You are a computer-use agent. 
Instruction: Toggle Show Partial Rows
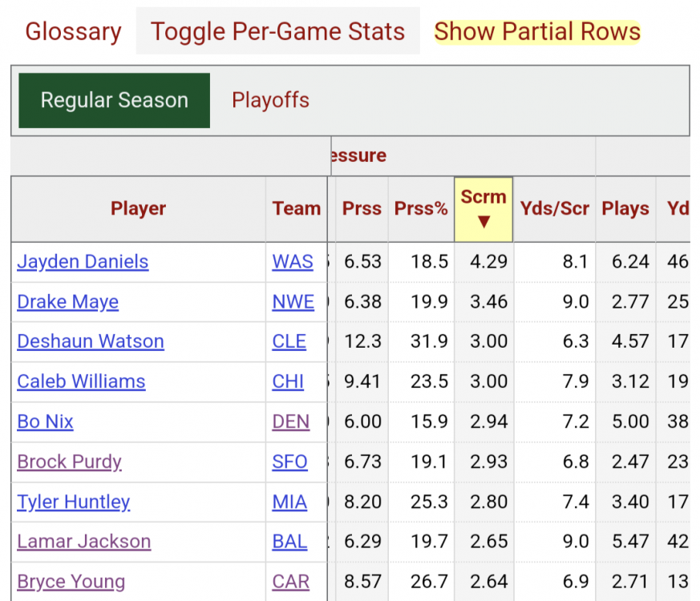[537, 32]
